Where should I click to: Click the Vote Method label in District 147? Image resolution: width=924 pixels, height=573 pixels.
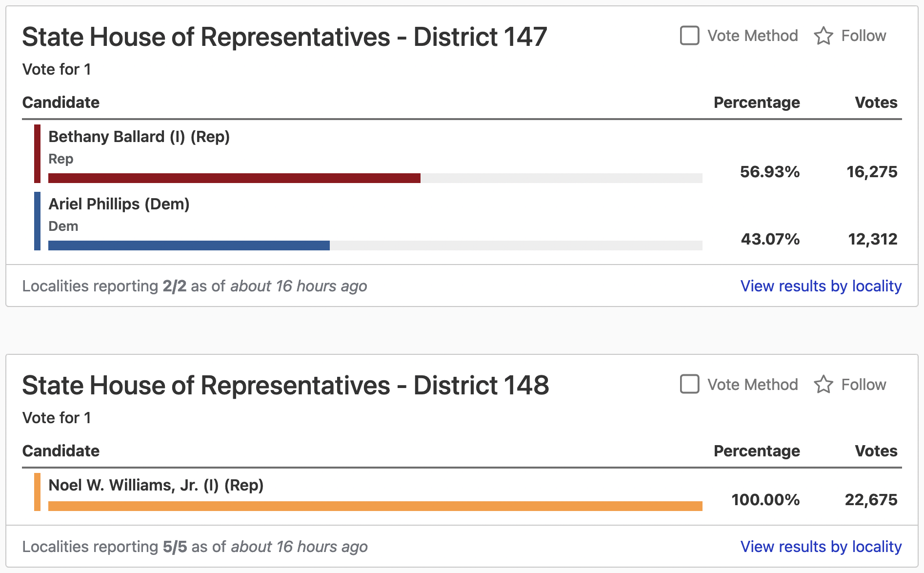(753, 36)
